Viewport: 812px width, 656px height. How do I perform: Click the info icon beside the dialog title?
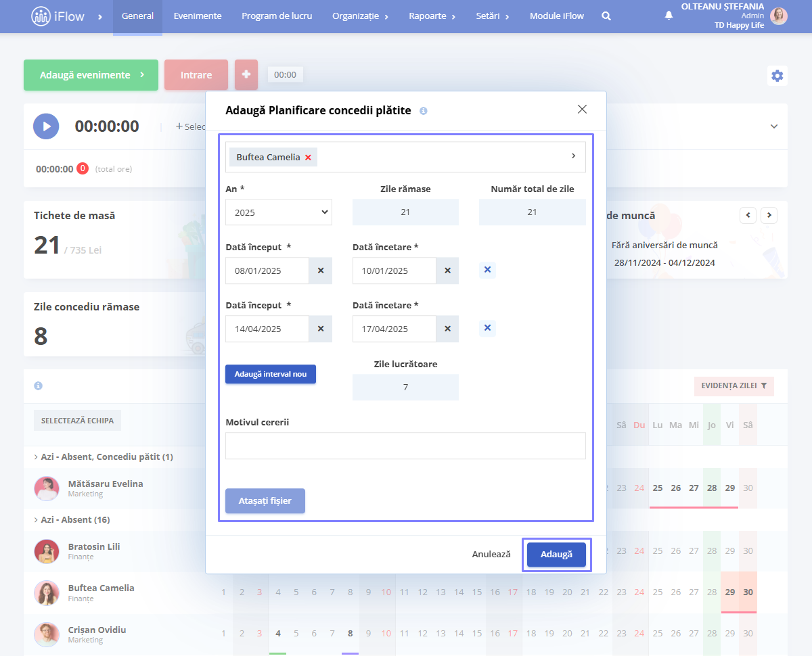(424, 111)
